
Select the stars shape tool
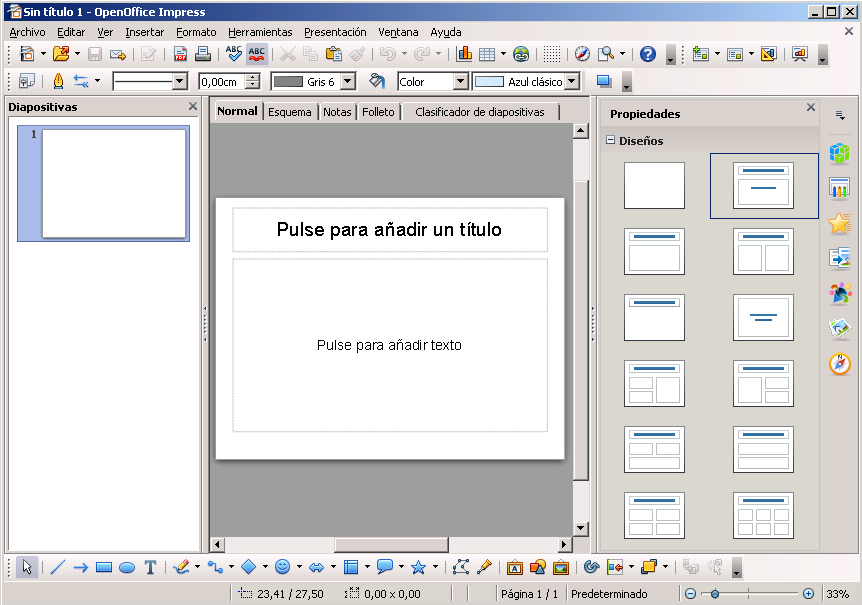(418, 567)
